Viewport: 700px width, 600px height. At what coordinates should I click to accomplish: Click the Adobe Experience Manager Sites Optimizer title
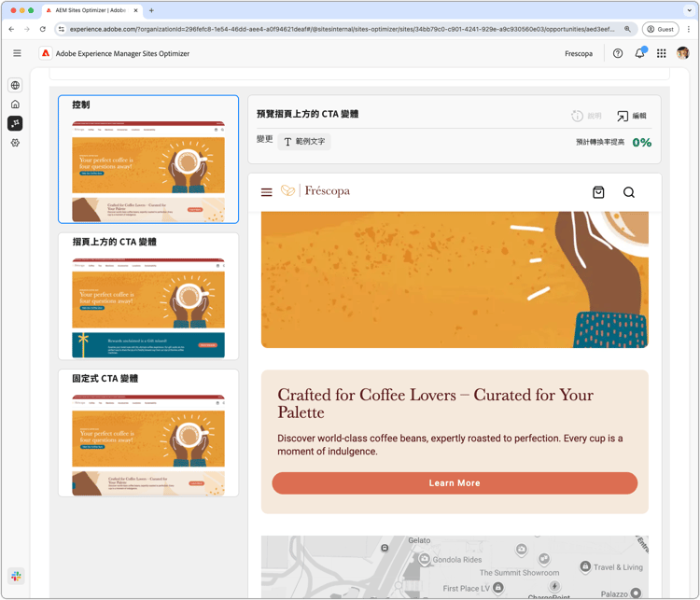[122, 53]
